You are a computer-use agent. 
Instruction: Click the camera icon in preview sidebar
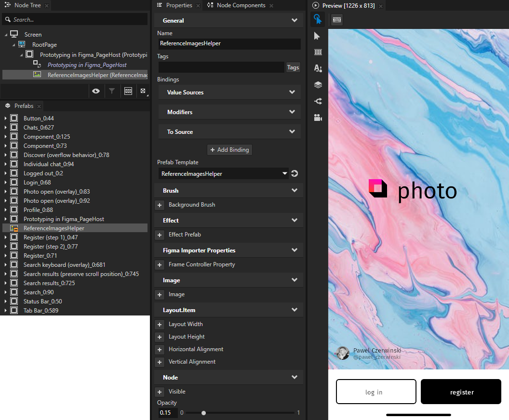tap(317, 118)
